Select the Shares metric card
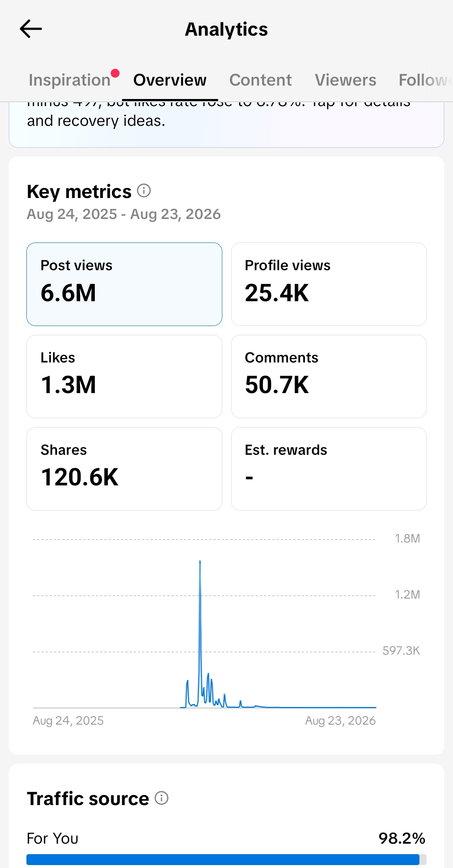The width and height of the screenshot is (453, 868). pos(124,469)
